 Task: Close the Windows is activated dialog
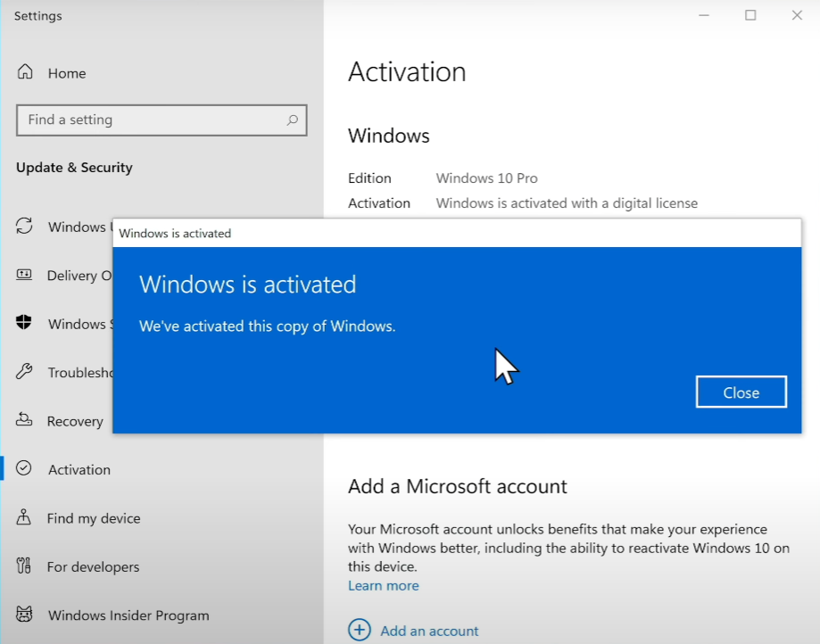pyautogui.click(x=741, y=392)
